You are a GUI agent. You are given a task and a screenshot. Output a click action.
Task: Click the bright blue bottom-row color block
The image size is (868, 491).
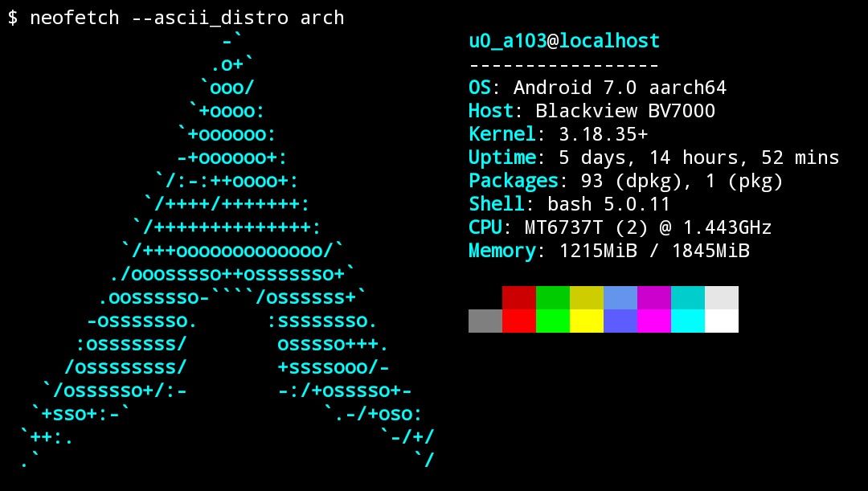tap(620, 321)
